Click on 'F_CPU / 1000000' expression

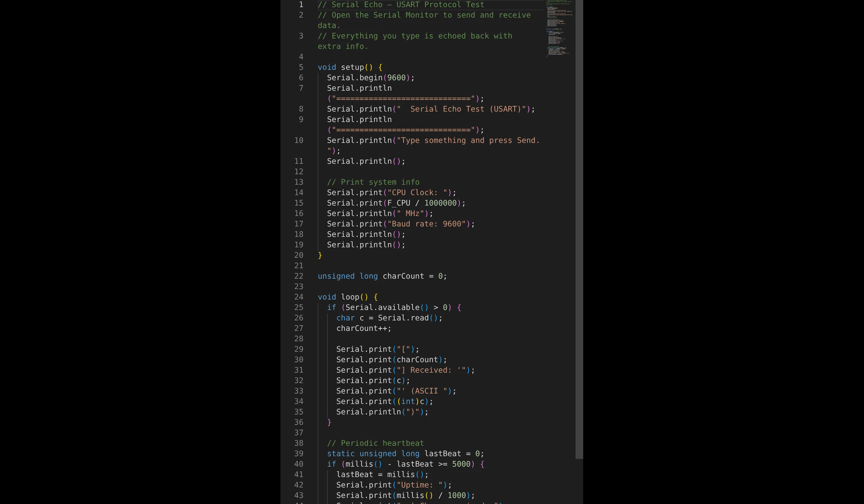(x=422, y=203)
